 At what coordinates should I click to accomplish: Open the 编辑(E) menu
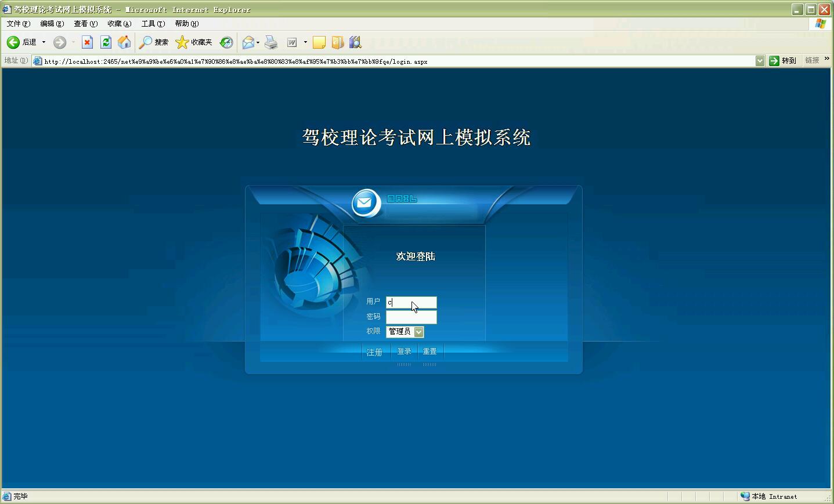(x=52, y=24)
